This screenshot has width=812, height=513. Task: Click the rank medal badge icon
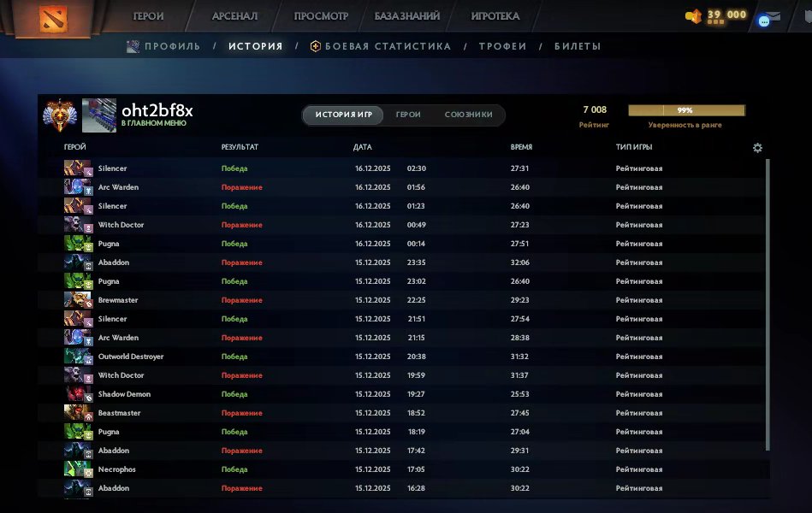[x=59, y=115]
